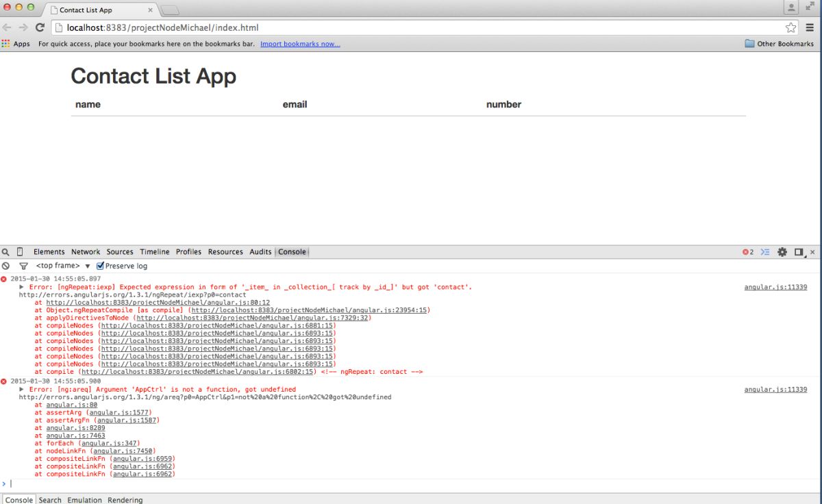
Task: Select the bottom drawer Console tab
Action: 19,500
